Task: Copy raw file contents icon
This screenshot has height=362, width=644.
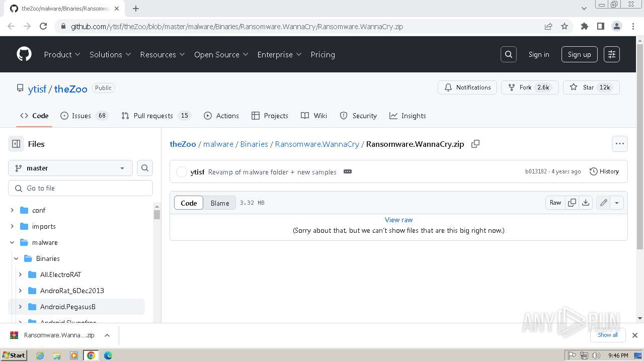Action: tap(572, 203)
